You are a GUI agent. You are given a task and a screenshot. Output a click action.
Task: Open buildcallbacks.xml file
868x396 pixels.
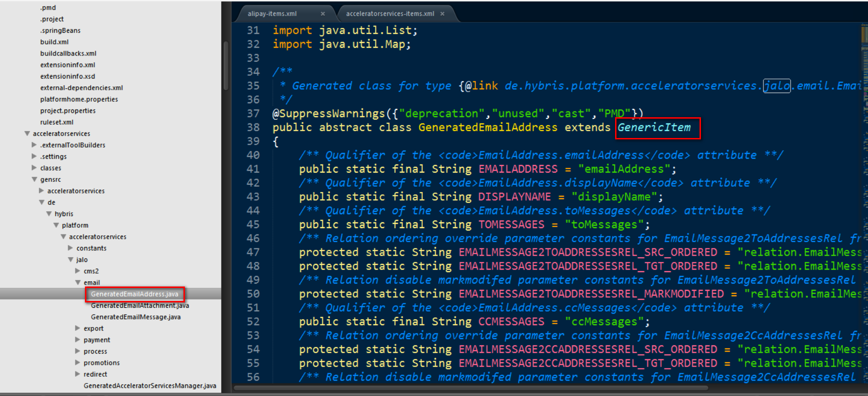coord(68,54)
